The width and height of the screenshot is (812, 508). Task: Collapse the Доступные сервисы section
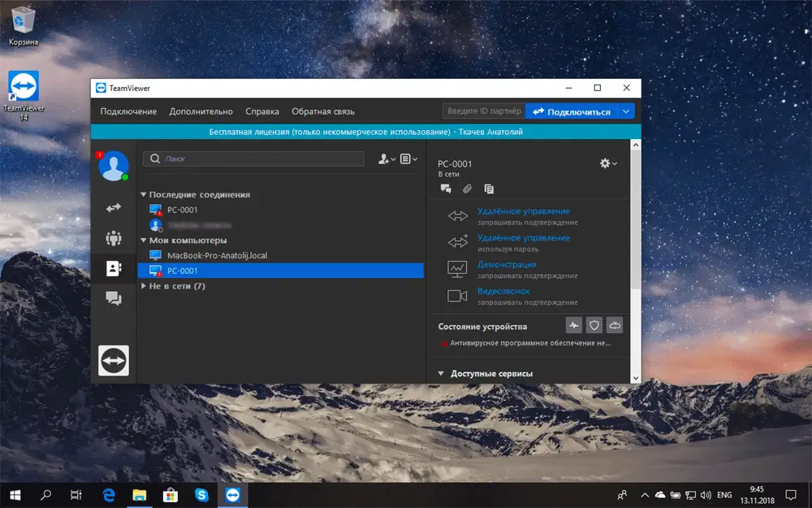(x=441, y=373)
